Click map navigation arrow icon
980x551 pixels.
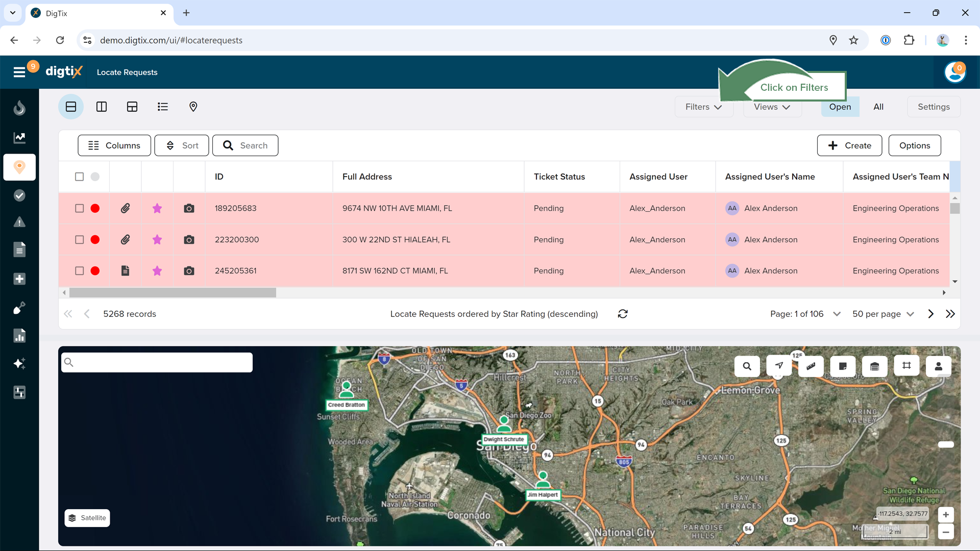[779, 366]
